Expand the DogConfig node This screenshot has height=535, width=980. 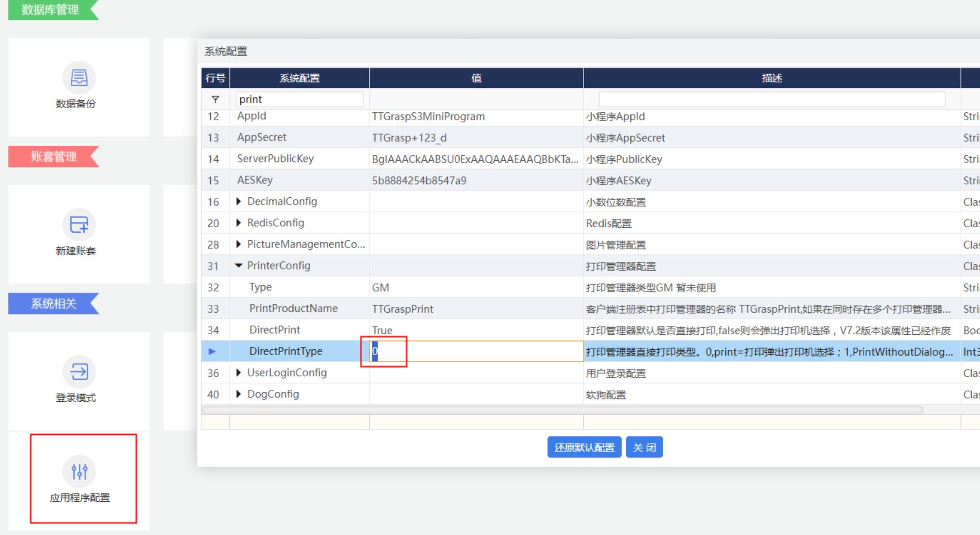click(238, 394)
